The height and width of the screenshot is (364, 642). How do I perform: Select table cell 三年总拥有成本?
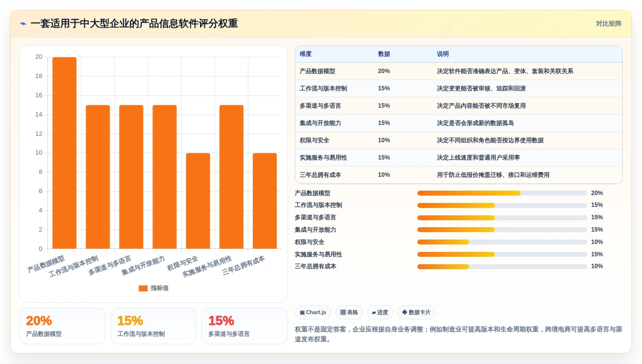point(321,175)
